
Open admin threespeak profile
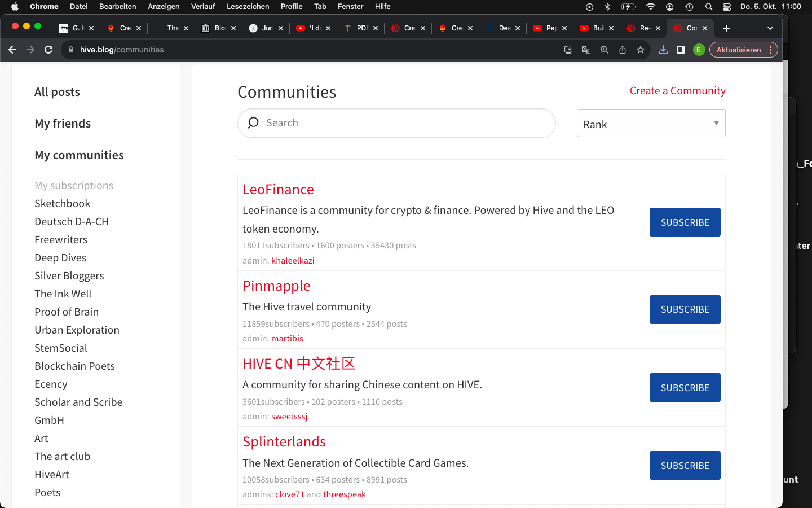click(x=345, y=494)
